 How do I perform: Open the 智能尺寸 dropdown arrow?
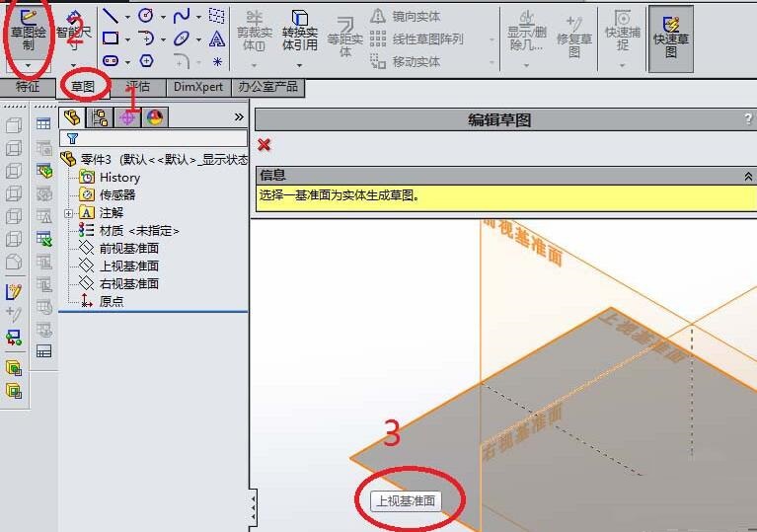[x=73, y=65]
